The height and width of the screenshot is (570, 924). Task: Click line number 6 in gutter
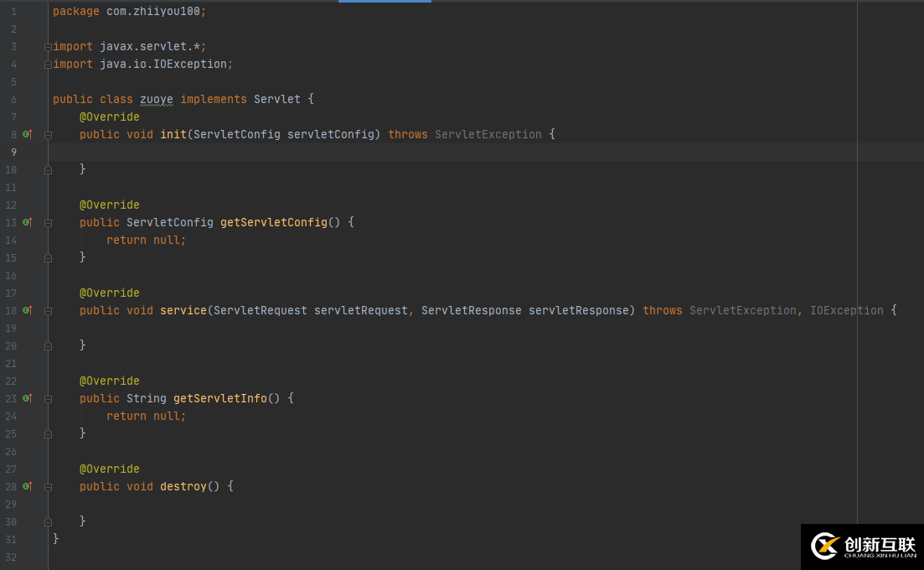13,99
